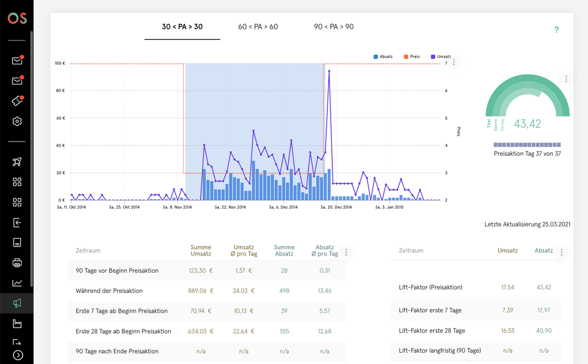Image resolution: width=588 pixels, height=364 pixels.
Task: Open the chart's three-dot options menu
Action: coord(454,62)
